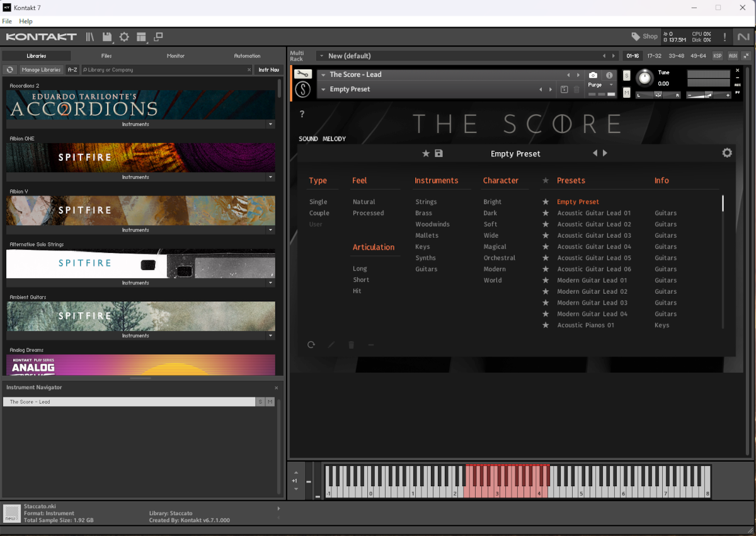Filter by Strings instrument tag

tap(426, 202)
